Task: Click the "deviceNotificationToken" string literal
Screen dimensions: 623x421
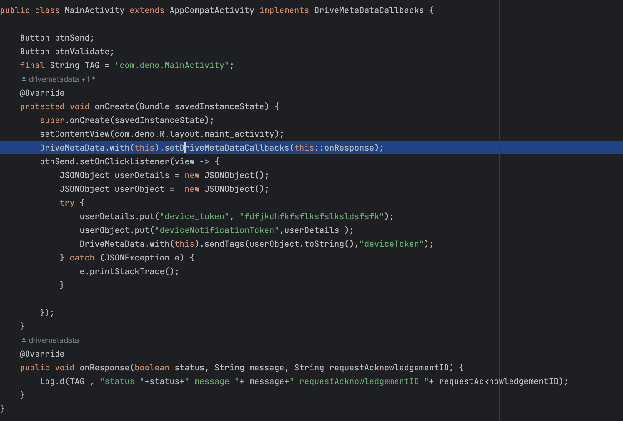Action: click(x=217, y=230)
